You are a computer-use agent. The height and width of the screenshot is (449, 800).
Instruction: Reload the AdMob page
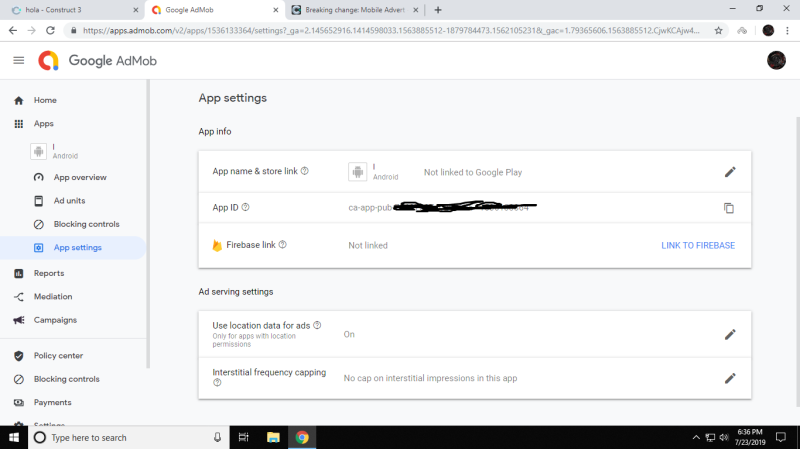tap(50, 31)
